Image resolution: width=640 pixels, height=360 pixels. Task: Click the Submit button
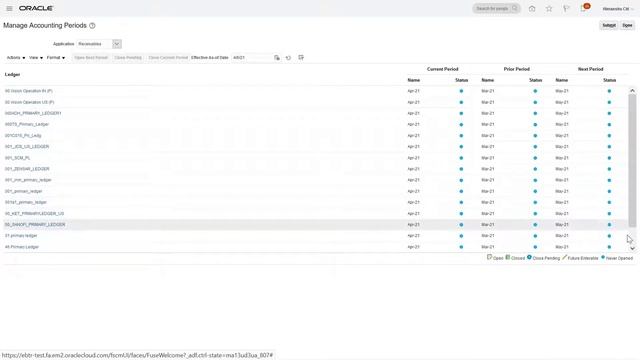pyautogui.click(x=609, y=25)
